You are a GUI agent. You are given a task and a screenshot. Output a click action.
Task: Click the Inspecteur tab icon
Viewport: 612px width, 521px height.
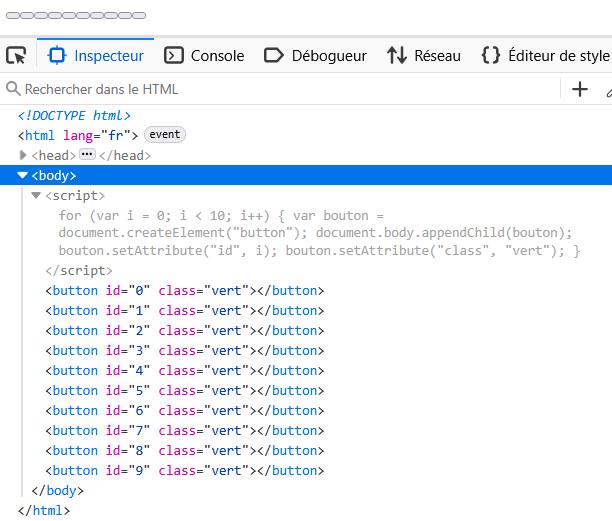tap(57, 55)
